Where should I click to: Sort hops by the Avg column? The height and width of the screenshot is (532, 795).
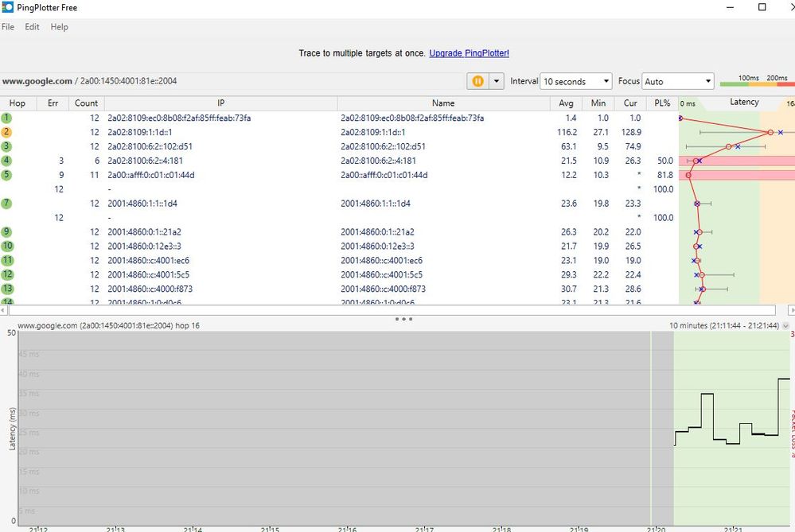566,103
